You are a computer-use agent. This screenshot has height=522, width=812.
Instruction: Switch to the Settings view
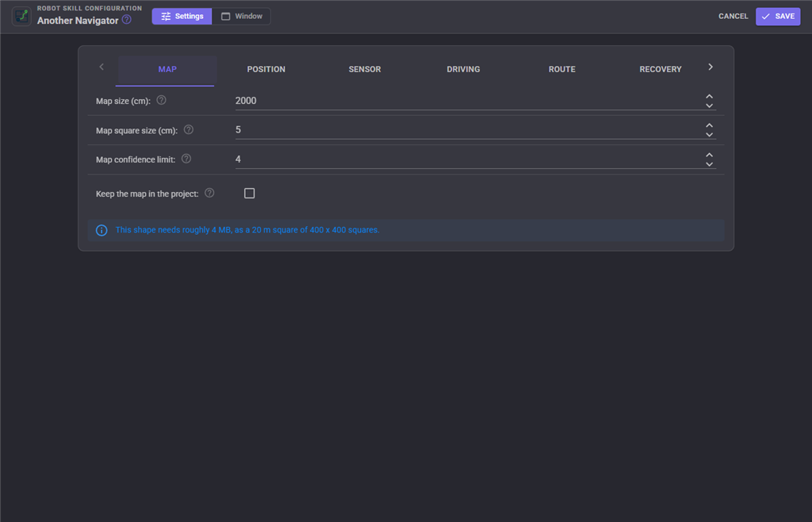182,16
